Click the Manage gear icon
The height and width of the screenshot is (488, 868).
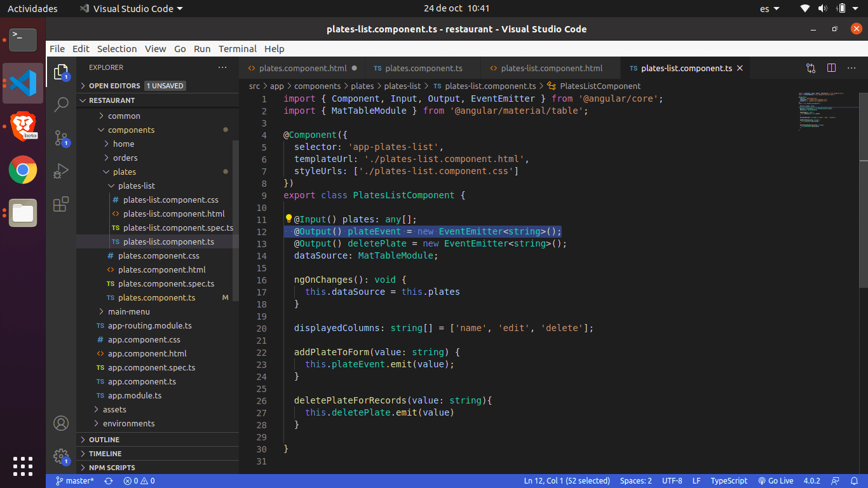tap(61, 456)
